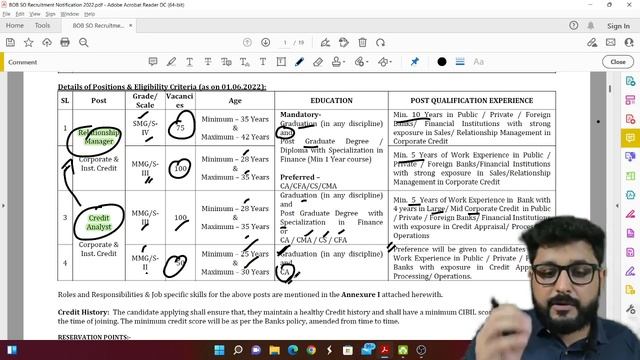Viewport: 640px width, 360px height.
Task: Open notifications bell
Action: pos(591,25)
